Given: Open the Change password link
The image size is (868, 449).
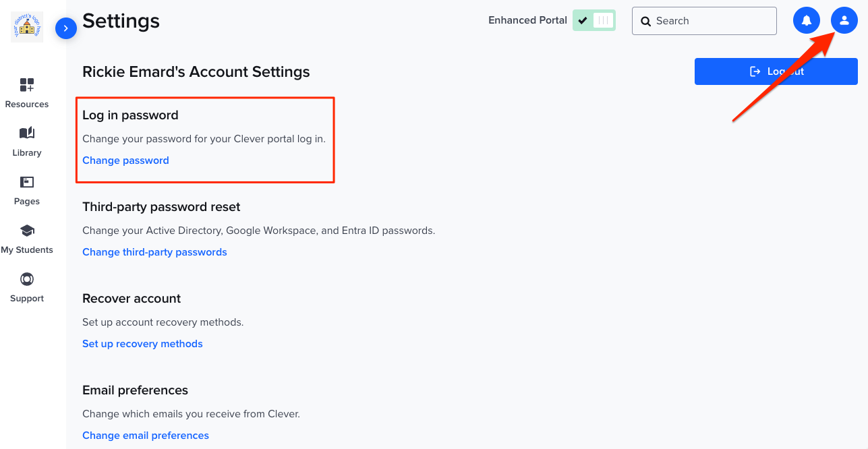Looking at the screenshot, I should pyautogui.click(x=125, y=160).
